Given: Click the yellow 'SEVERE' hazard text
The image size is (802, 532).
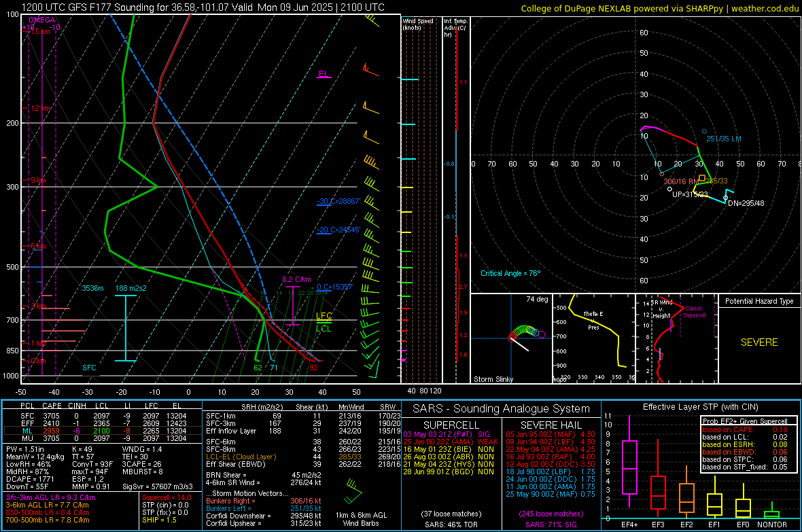Looking at the screenshot, I should [x=759, y=342].
